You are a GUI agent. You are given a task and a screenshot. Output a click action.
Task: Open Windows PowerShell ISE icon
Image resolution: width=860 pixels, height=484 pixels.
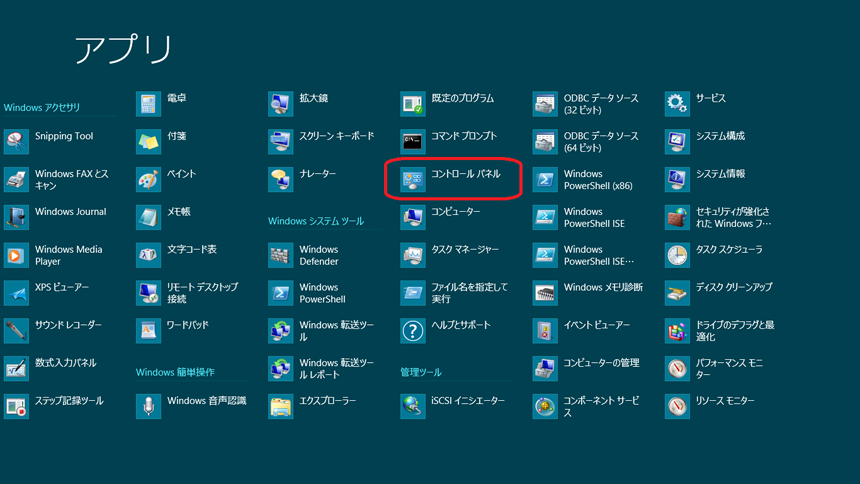[545, 217]
